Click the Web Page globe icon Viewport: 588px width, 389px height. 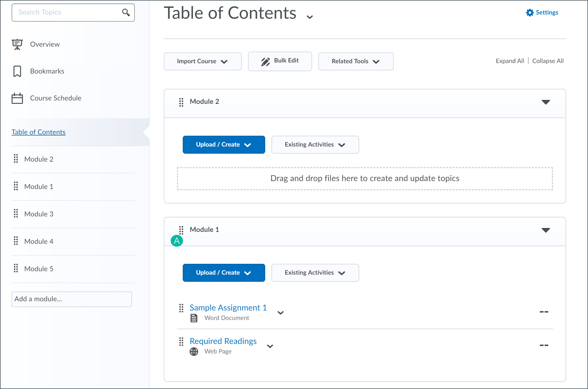[194, 352]
